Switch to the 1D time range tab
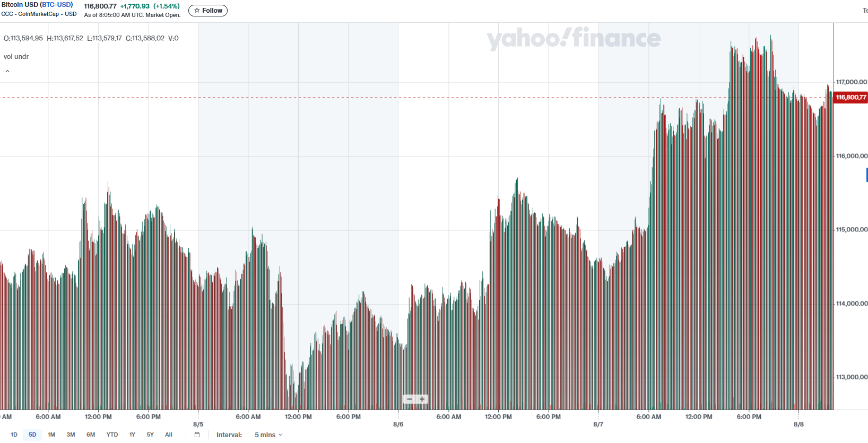 pyautogui.click(x=13, y=435)
